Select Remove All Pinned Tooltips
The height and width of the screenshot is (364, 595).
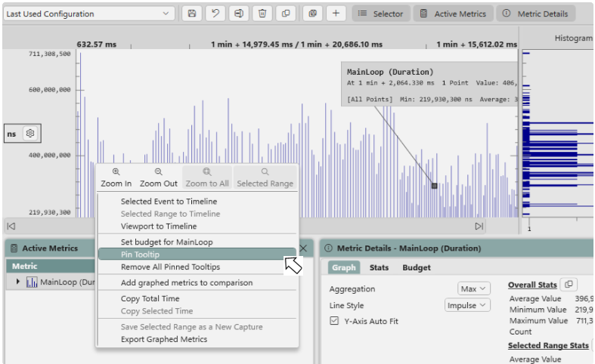coord(197,267)
